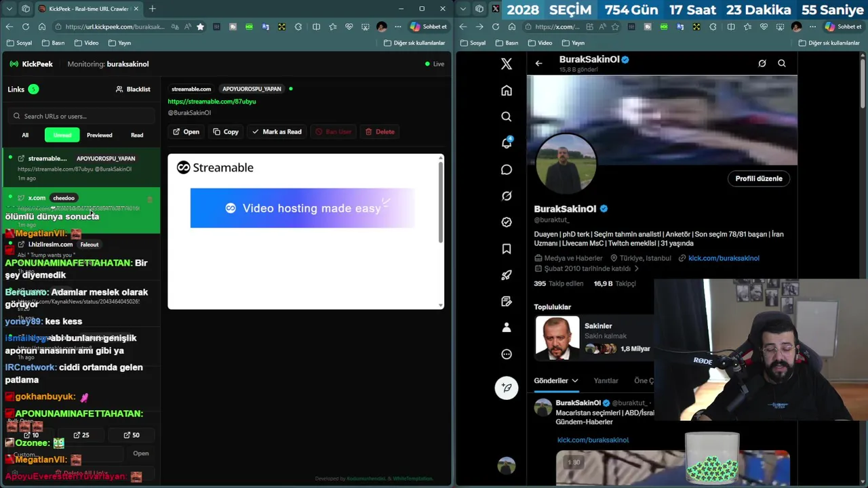This screenshot has height=488, width=868.
Task: Click Mark as Read button
Action: click(x=277, y=131)
